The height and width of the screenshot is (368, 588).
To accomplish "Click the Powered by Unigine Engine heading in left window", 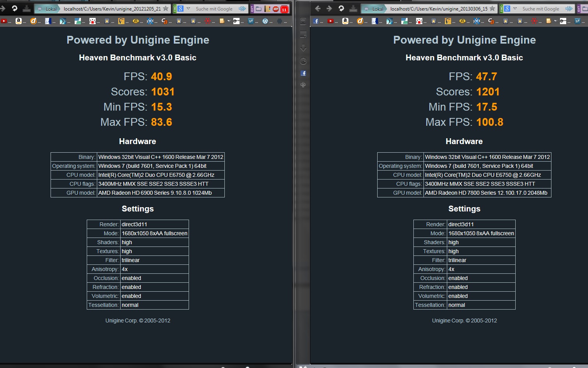I will pos(138,40).
